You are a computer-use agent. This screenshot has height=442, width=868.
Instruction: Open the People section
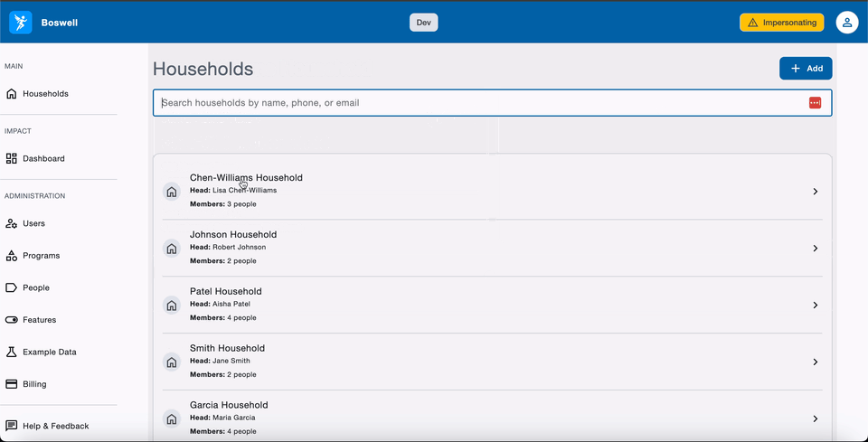[36, 287]
